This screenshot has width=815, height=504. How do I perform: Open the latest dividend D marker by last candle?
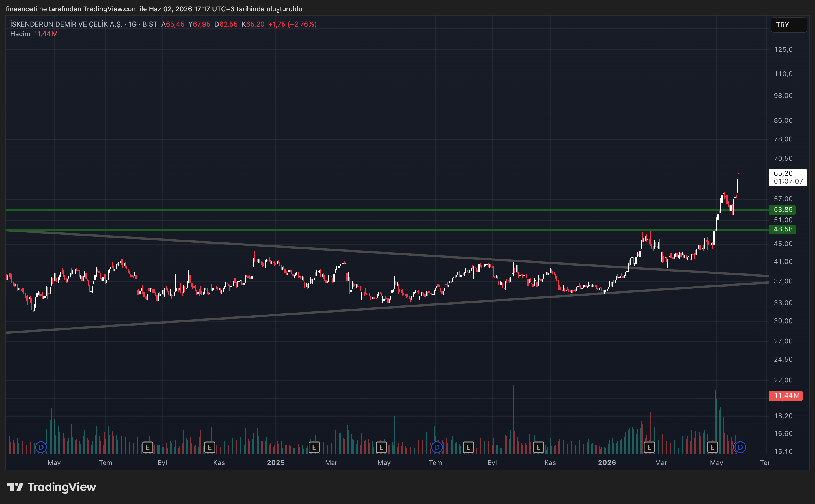point(740,447)
